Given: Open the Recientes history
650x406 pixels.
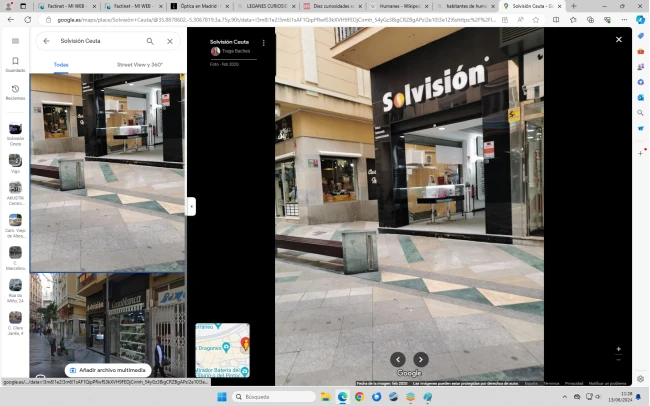Looking at the screenshot, I should tap(15, 92).
